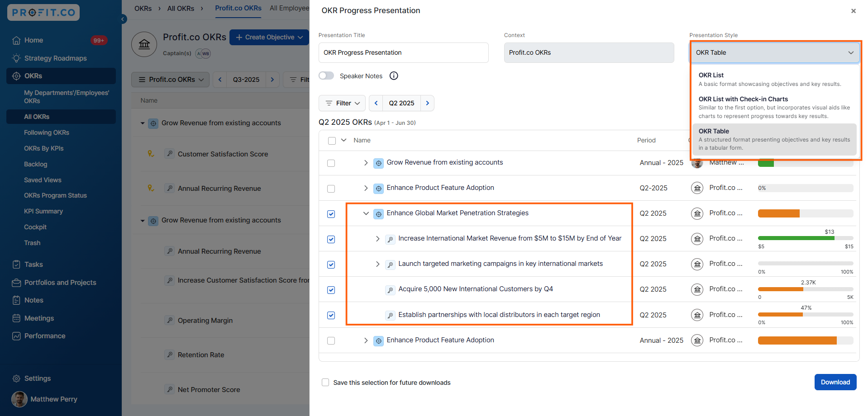Click the Profit.co logo

coord(43,12)
